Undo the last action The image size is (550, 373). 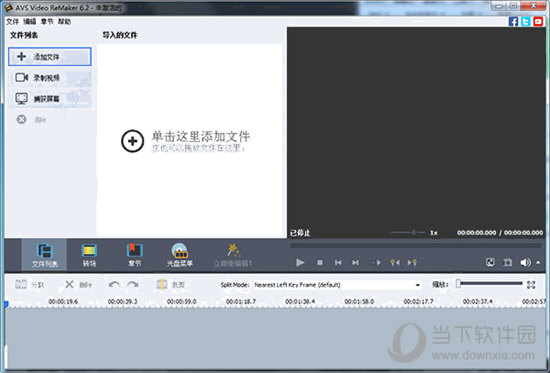114,285
